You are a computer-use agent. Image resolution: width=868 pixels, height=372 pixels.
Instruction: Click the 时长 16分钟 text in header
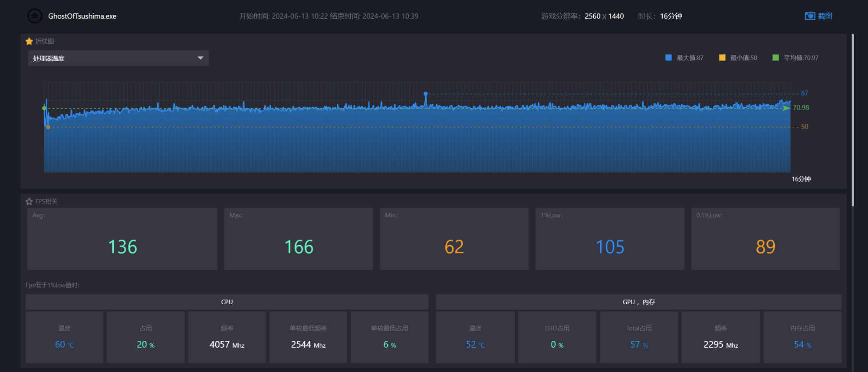pyautogui.click(x=660, y=16)
